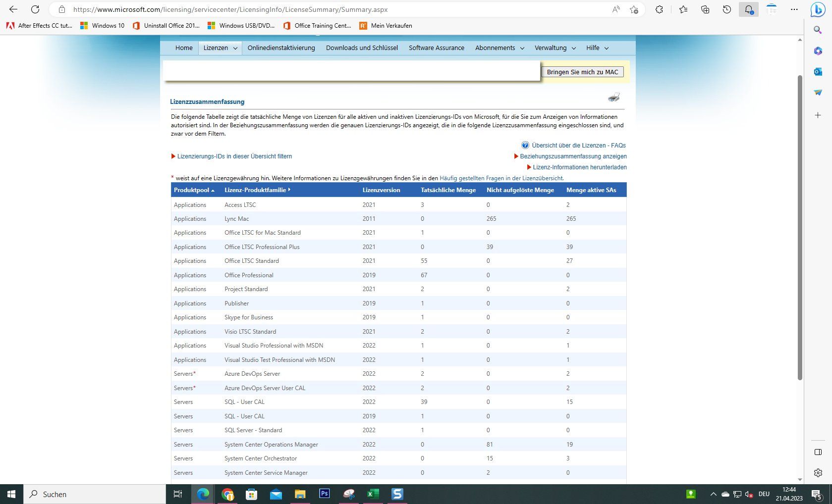Open browser Extensions puzzle icon
This screenshot has width=832, height=504.
[659, 9]
